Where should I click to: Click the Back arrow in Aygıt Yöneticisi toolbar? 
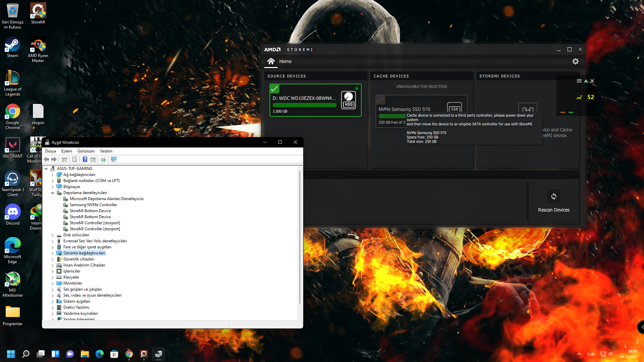click(46, 160)
